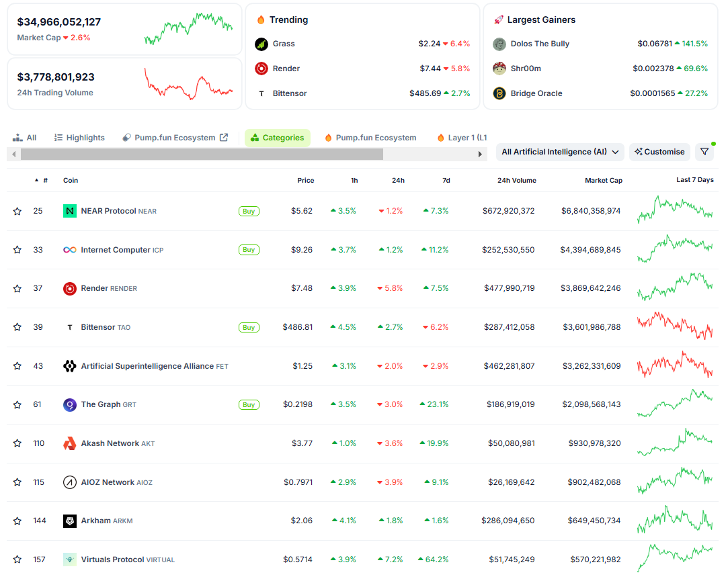Click the tab bar horizontal scrollbar thumb
The image size is (728, 579).
[202, 154]
